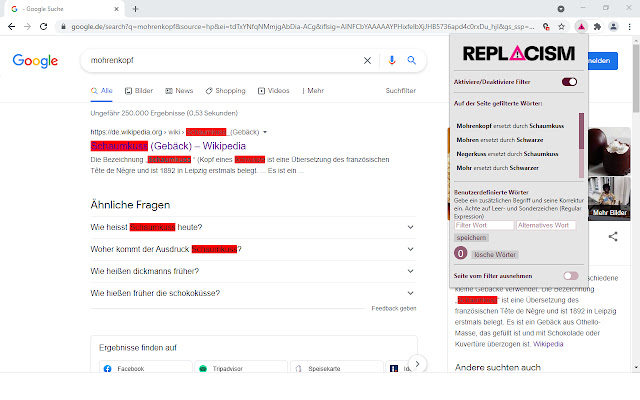The width and height of the screenshot is (640, 400).
Task: Bookmark this page with the star icon
Action: (x=562, y=27)
